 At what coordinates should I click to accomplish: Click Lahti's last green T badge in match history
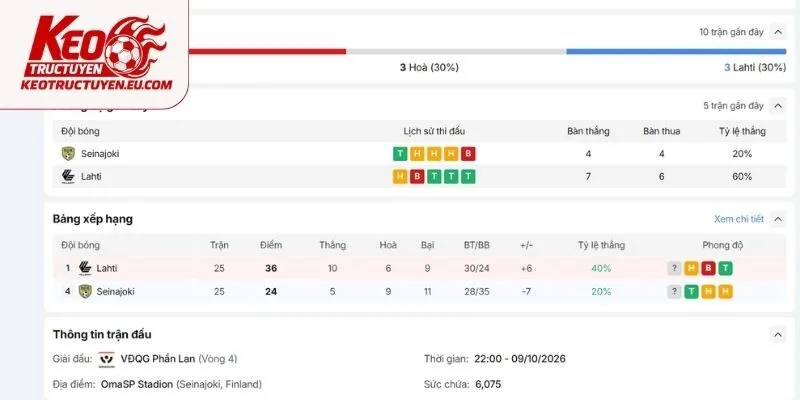click(468, 177)
